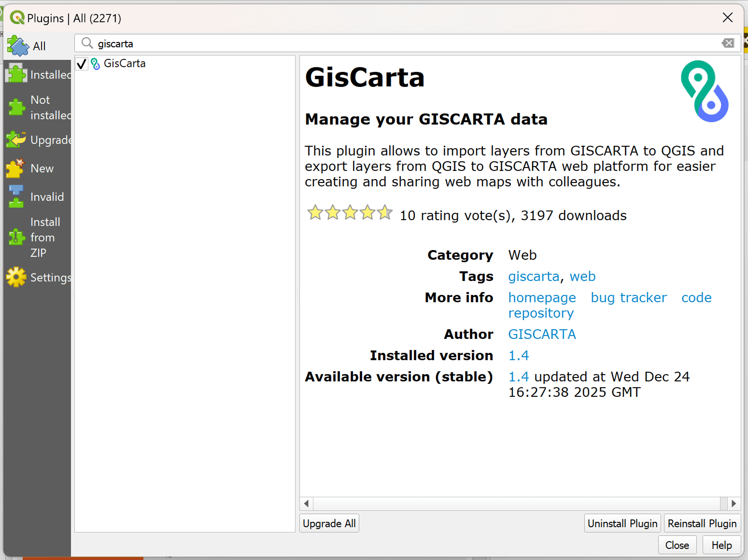Image resolution: width=748 pixels, height=560 pixels.
Task: Open the New plugins tab
Action: tap(37, 168)
